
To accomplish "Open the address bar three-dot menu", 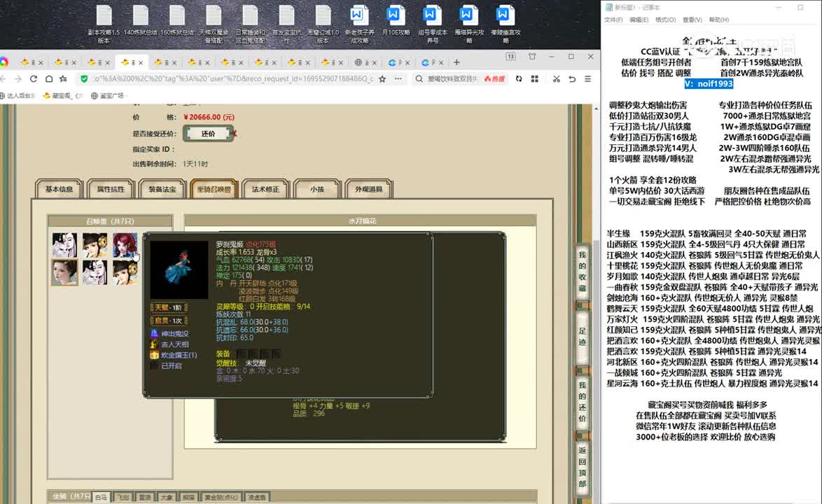I will coord(398,78).
